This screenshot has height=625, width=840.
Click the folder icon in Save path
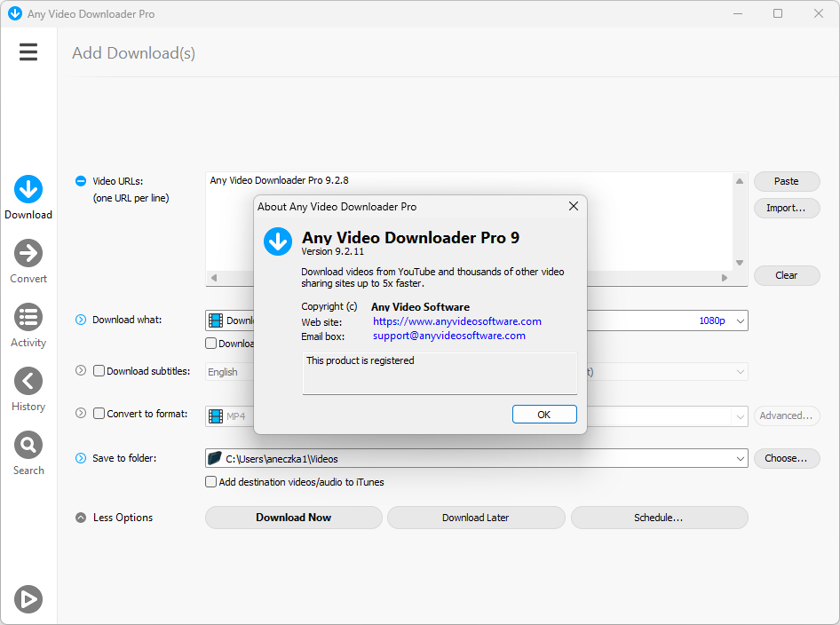click(x=214, y=458)
